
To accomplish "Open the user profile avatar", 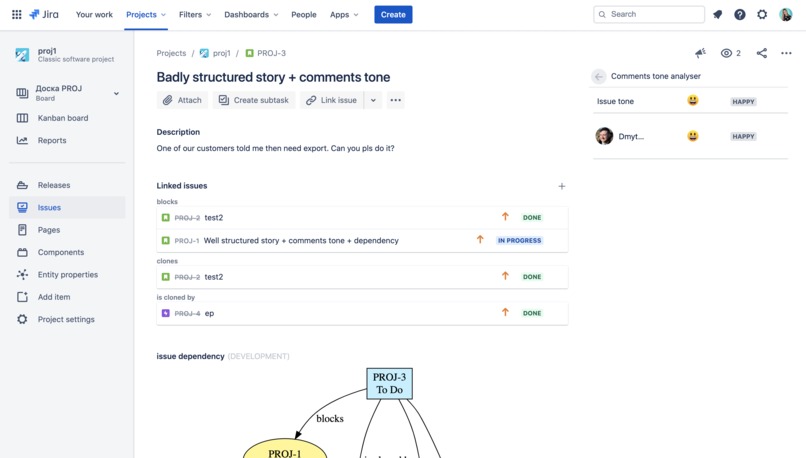I will 785,14.
